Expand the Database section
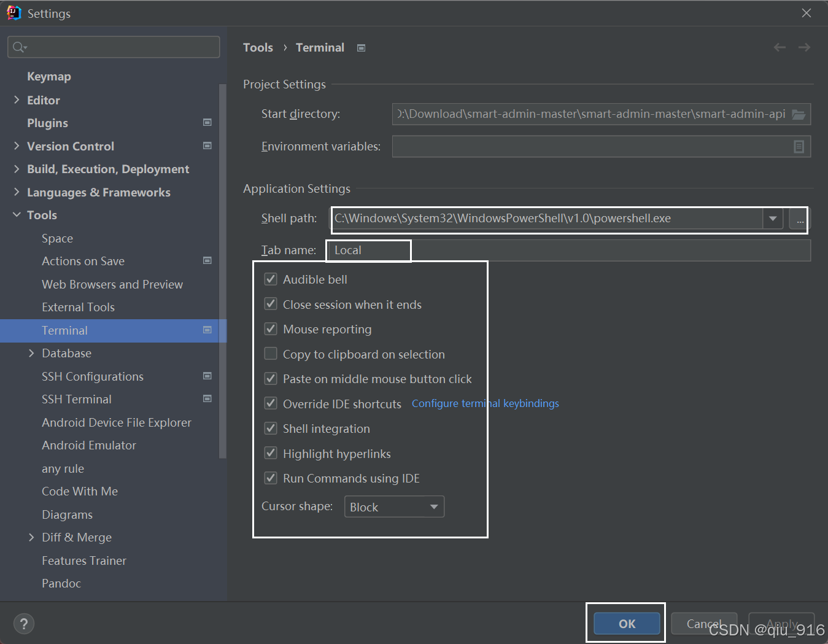Image resolution: width=828 pixels, height=644 pixels. click(32, 353)
